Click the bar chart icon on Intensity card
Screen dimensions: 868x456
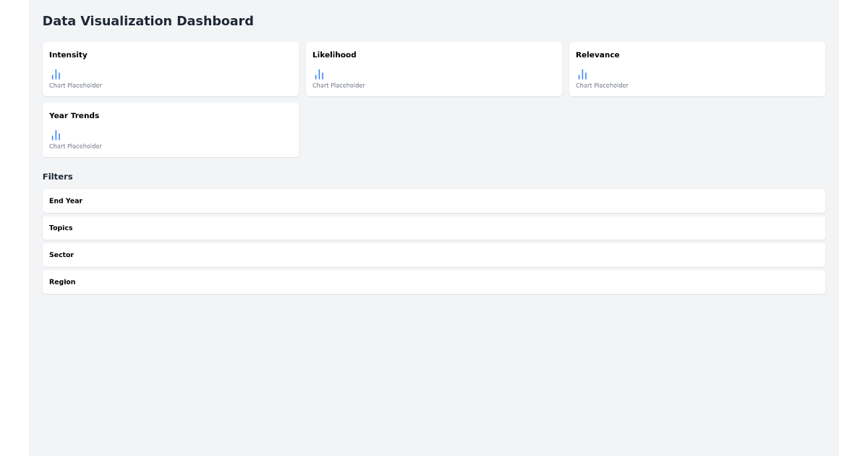pos(56,74)
